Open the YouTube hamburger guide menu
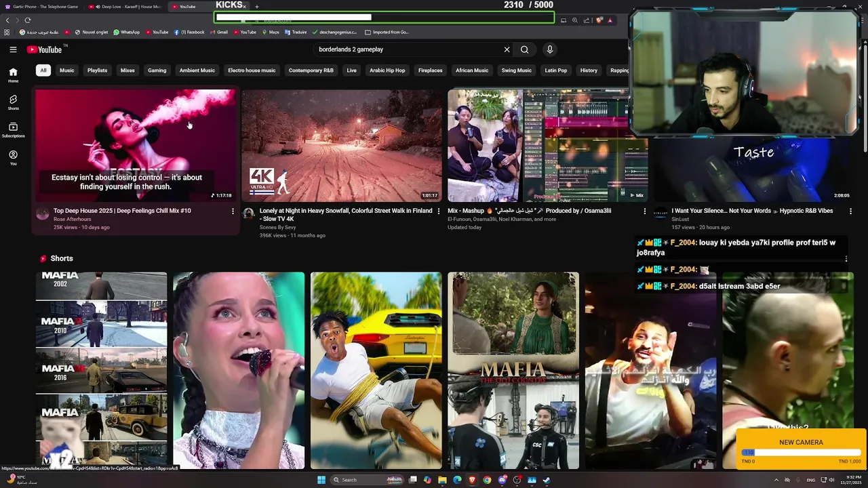 pyautogui.click(x=13, y=49)
